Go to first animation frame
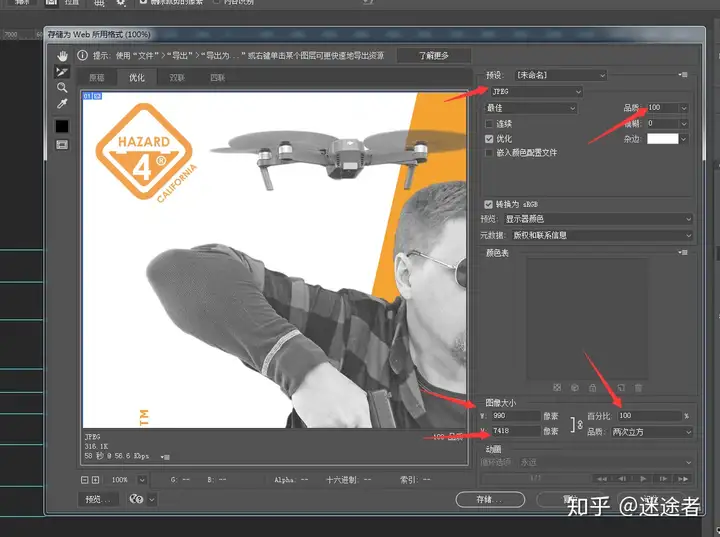The height and width of the screenshot is (537, 720). (x=602, y=479)
